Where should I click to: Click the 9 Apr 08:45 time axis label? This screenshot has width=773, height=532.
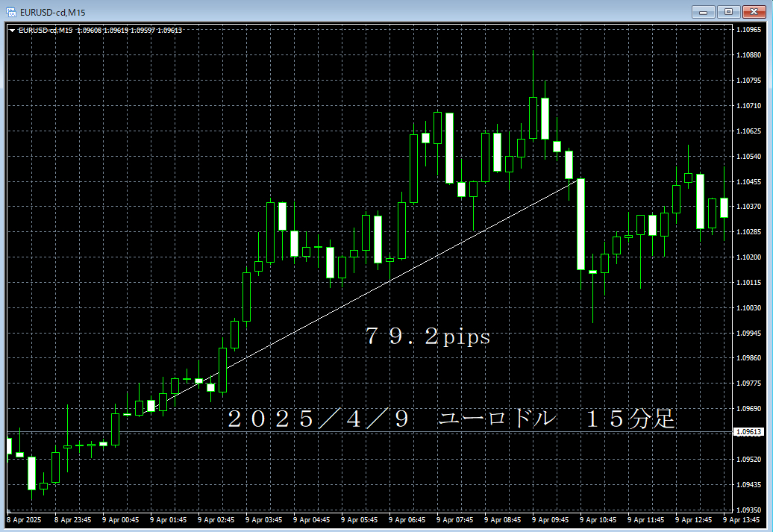pyautogui.click(x=502, y=520)
